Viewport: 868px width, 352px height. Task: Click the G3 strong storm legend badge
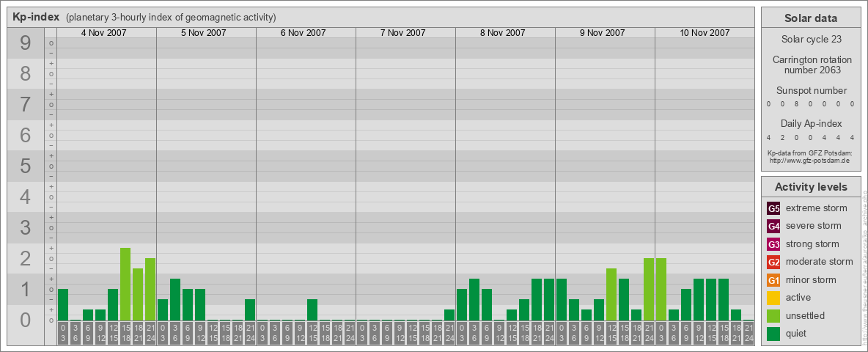coord(773,244)
